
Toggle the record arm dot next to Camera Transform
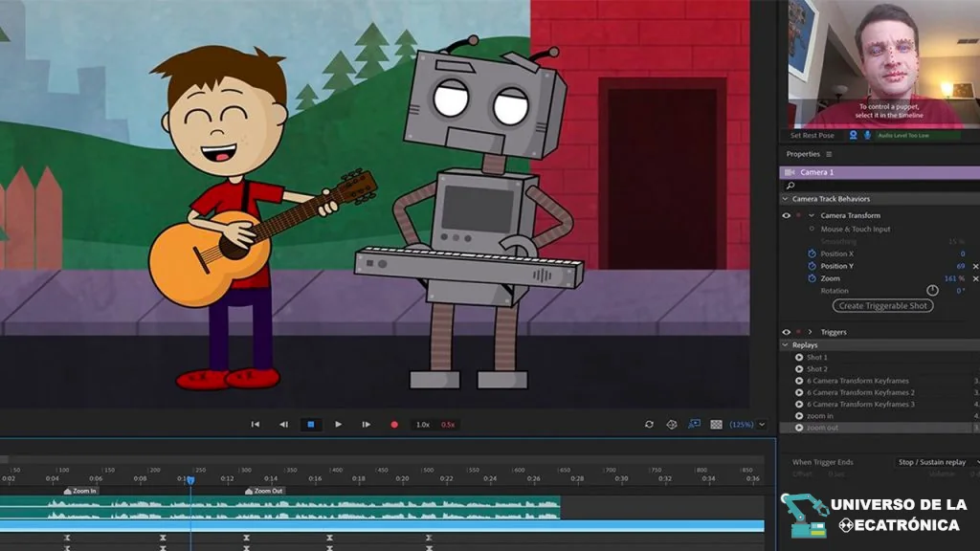796,214
